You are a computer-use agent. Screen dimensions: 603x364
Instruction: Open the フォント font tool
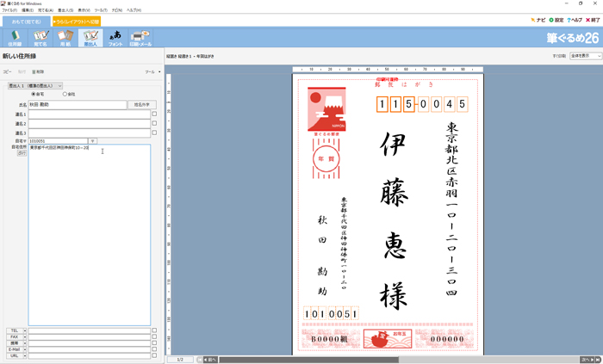(x=115, y=37)
